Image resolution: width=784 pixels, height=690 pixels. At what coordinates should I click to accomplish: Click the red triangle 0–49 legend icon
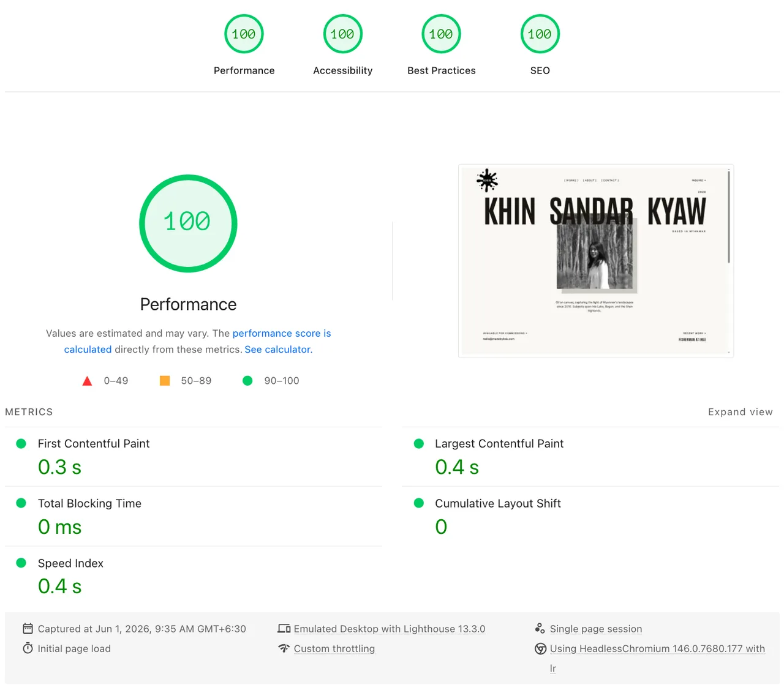click(x=87, y=381)
